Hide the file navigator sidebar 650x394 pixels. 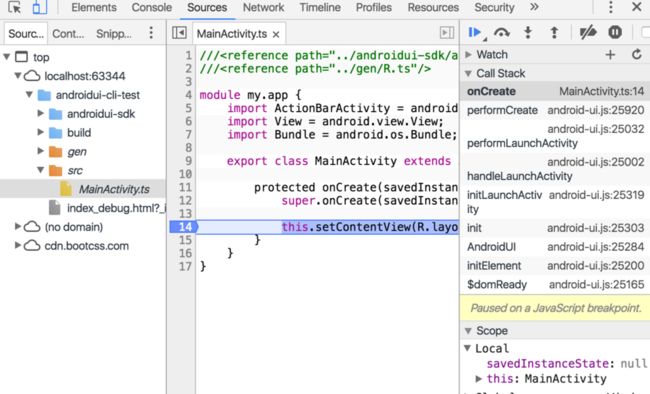click(179, 33)
